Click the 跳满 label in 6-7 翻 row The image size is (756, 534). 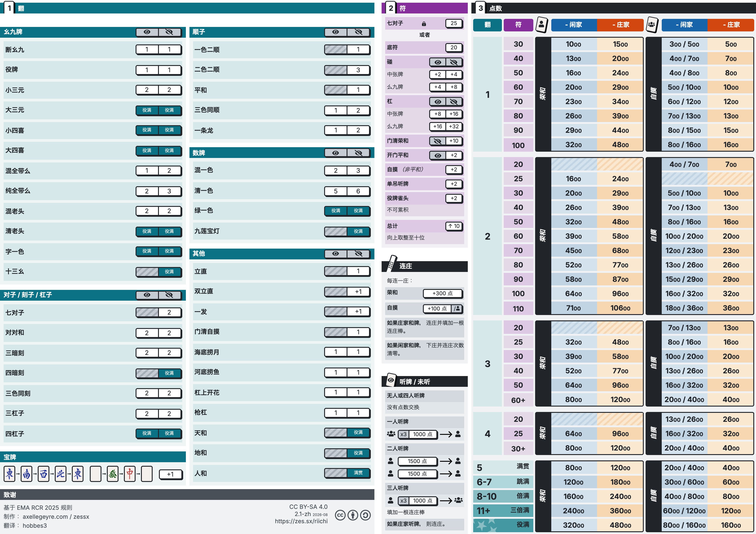[x=523, y=482]
